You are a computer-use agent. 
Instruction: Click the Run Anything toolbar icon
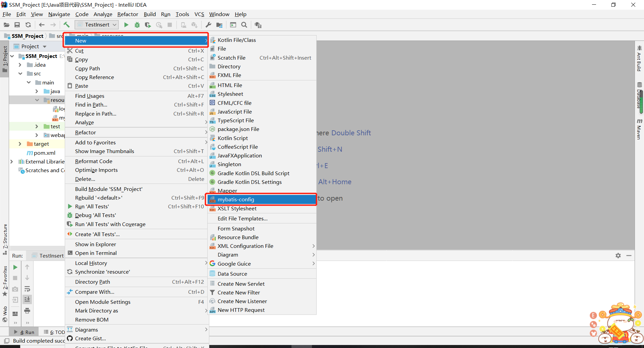tap(233, 25)
